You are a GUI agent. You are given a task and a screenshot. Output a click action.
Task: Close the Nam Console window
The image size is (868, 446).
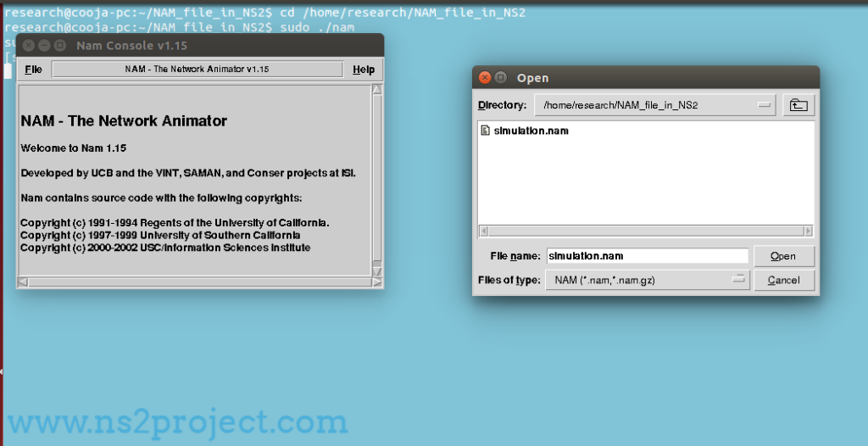(29, 46)
